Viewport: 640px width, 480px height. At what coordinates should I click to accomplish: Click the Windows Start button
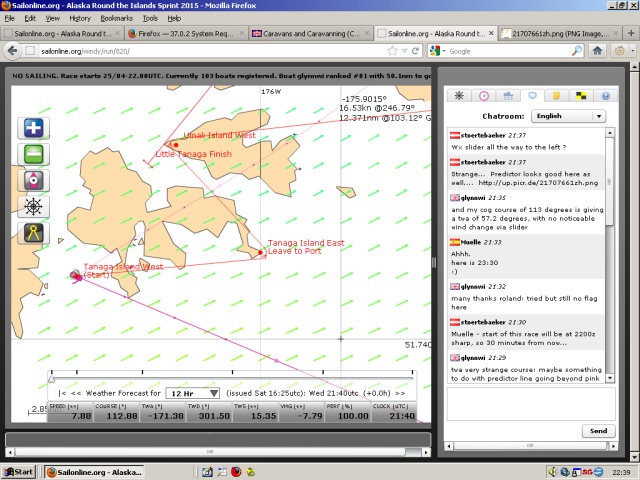pos(18,472)
